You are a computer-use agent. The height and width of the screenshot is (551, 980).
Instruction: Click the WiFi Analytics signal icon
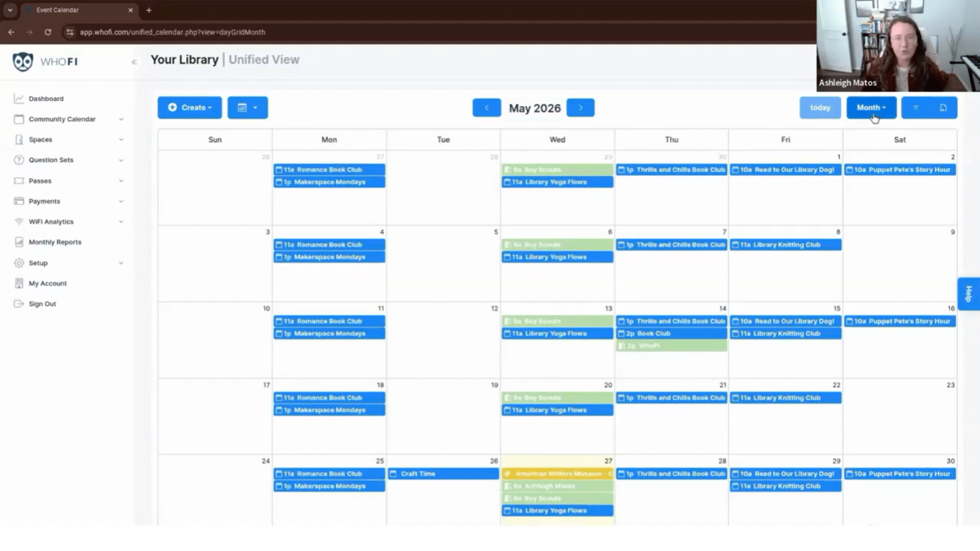[19, 221]
